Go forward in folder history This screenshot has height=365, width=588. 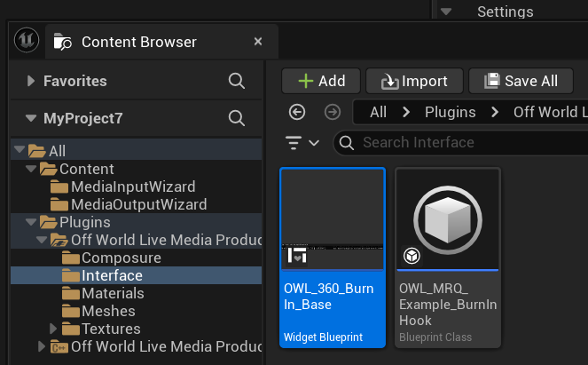click(333, 112)
